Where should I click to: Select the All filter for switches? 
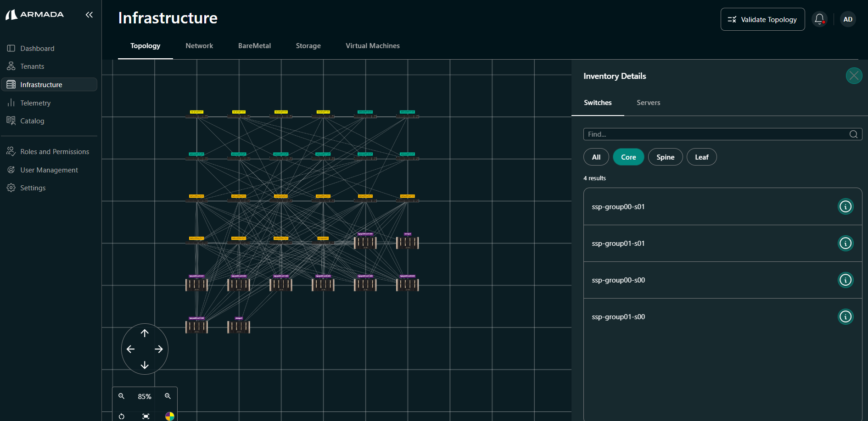coord(596,157)
